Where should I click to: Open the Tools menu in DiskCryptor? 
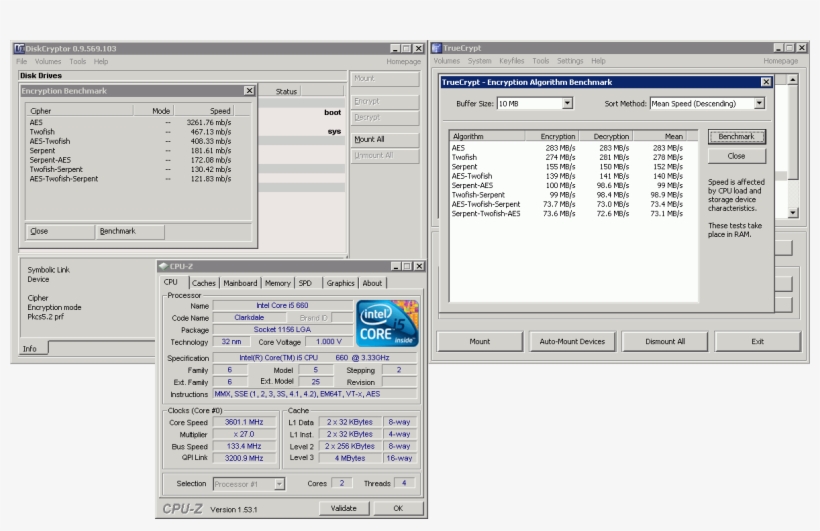point(78,61)
